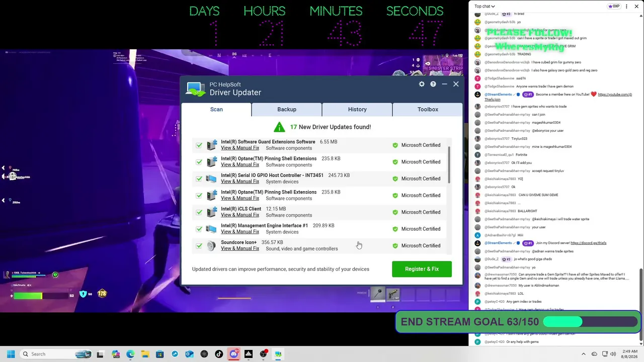The image size is (644, 362).
Task: Click the device icon for Serial IO GPIO Host Controller
Action: (211, 178)
